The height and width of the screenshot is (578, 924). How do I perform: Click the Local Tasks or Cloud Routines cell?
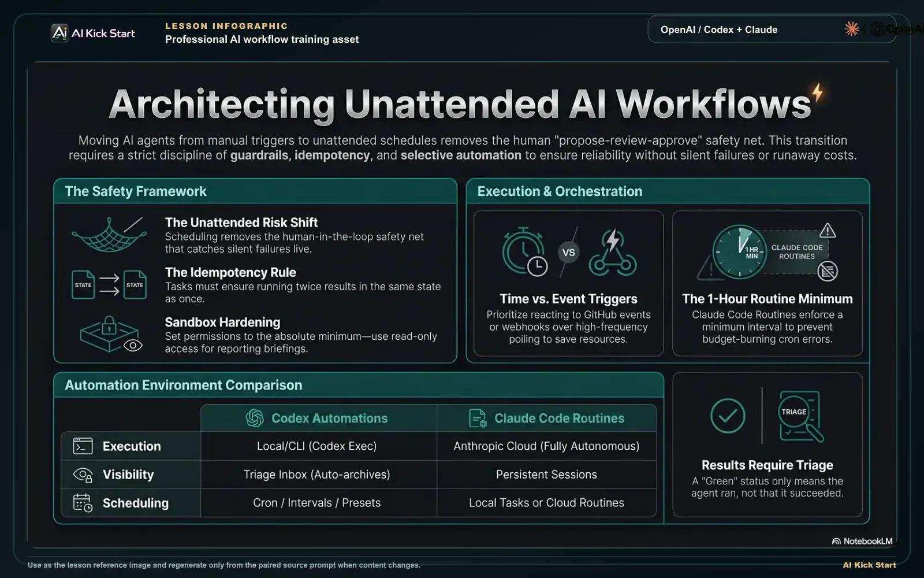click(x=547, y=503)
